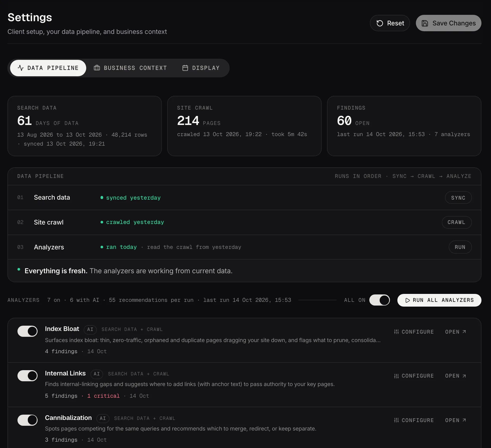The image size is (491, 448).
Task: Click the sliders icon beside Index Bloat Configure
Action: [x=396, y=332]
